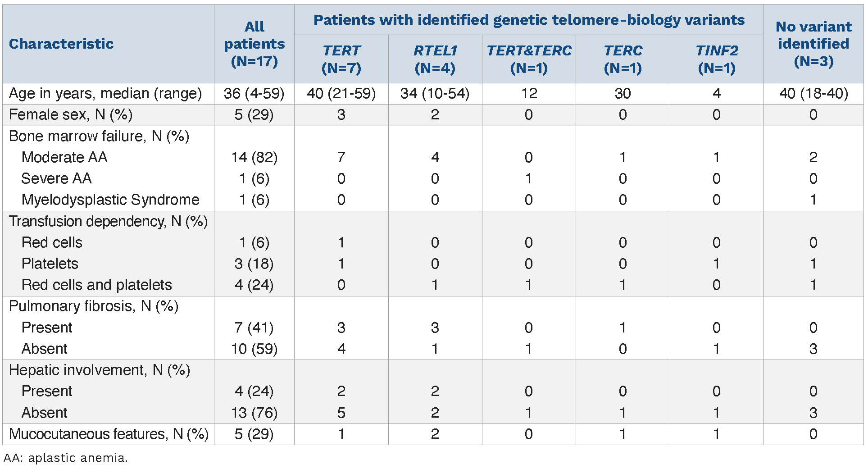Click the 36 (4-59) median age cell
This screenshot has width=868, height=469.
point(254,93)
